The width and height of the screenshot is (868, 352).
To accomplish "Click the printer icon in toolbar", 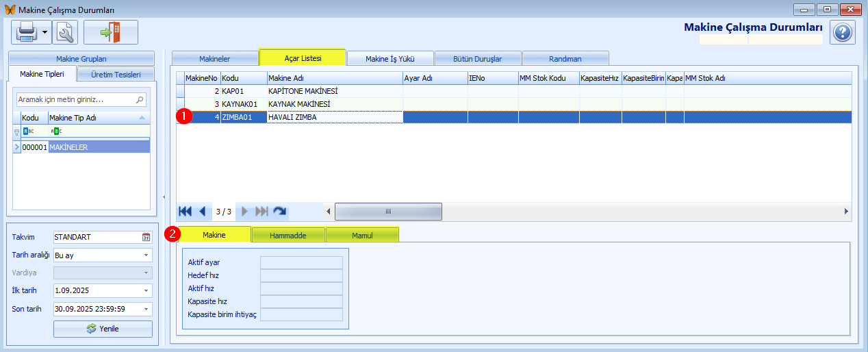I will coord(26,32).
